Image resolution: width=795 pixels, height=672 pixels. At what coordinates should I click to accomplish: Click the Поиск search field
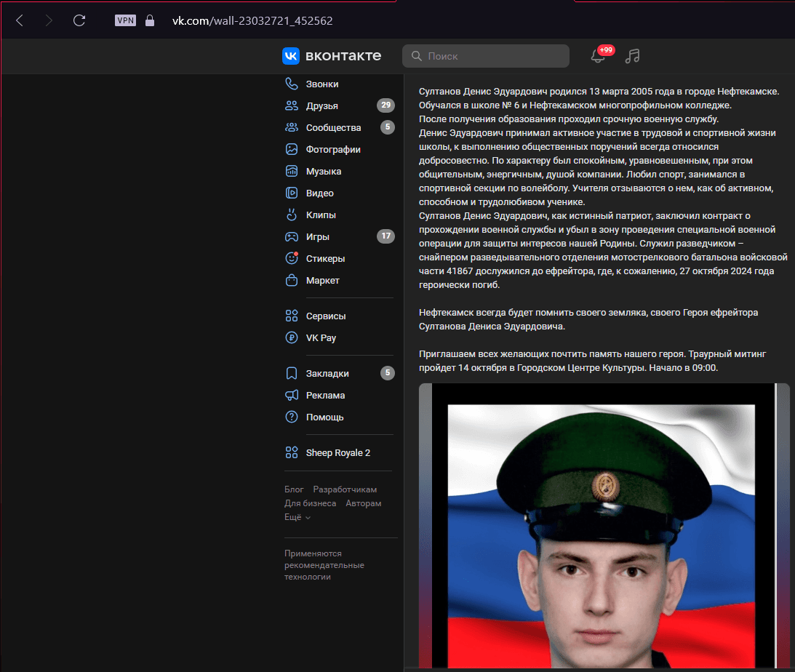point(486,56)
